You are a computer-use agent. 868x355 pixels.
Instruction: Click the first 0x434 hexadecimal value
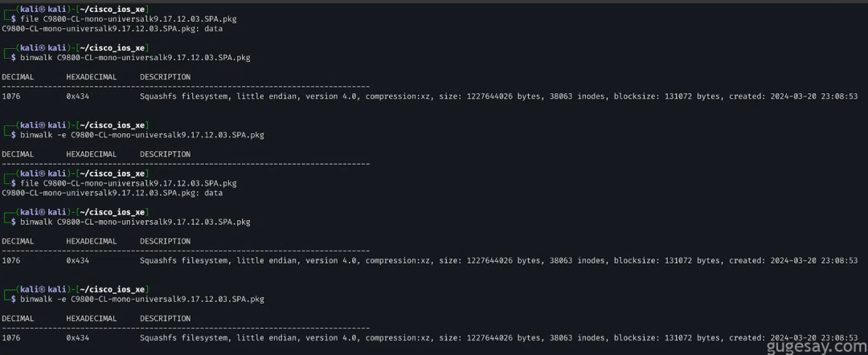[x=77, y=96]
